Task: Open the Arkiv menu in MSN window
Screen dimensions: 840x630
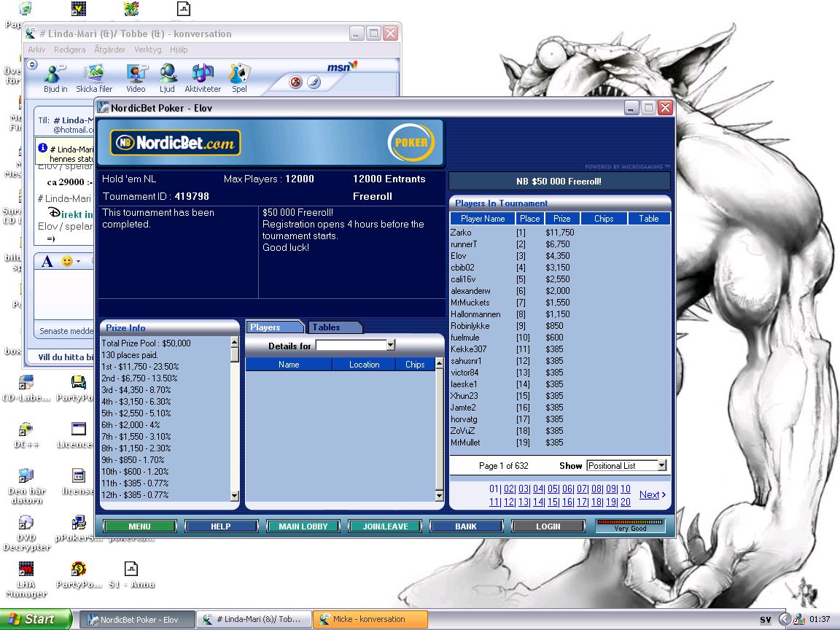Action: pyautogui.click(x=36, y=50)
